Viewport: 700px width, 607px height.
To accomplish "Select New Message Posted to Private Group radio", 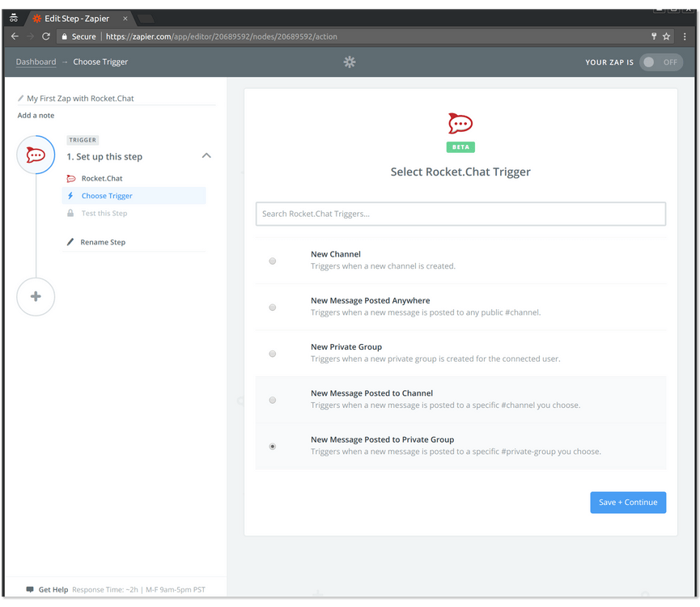I will coord(273,447).
